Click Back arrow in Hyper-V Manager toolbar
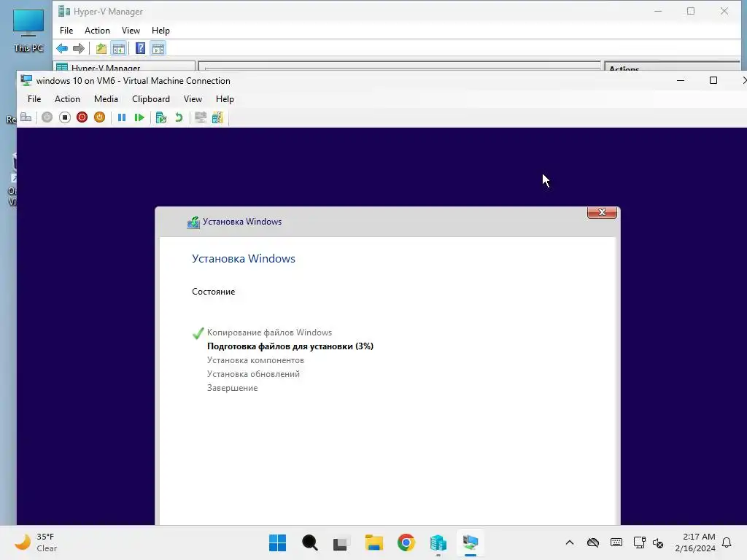 coord(62,49)
